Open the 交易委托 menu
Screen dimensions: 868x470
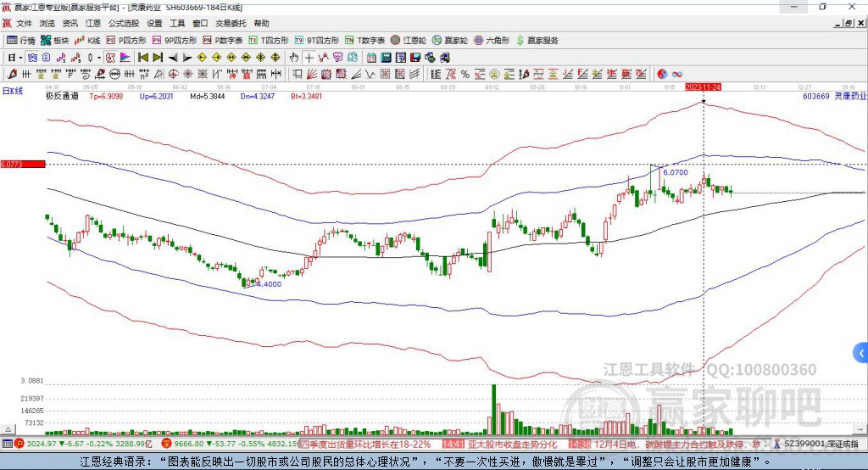[231, 23]
